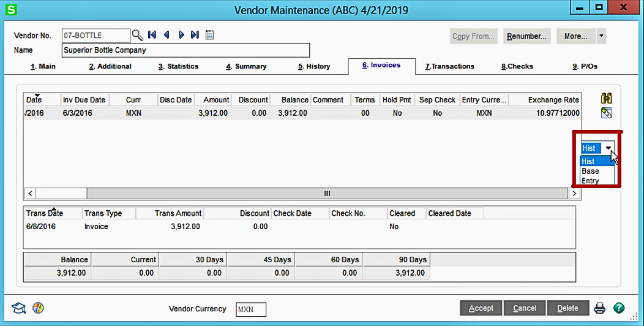Go to the previous vendor record
Viewport: 644px width, 326px height.
point(167,36)
